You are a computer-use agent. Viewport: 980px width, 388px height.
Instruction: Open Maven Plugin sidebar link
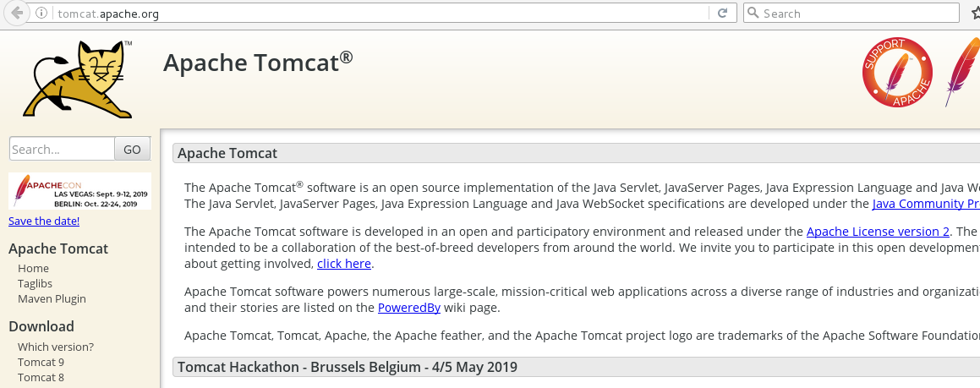52,298
